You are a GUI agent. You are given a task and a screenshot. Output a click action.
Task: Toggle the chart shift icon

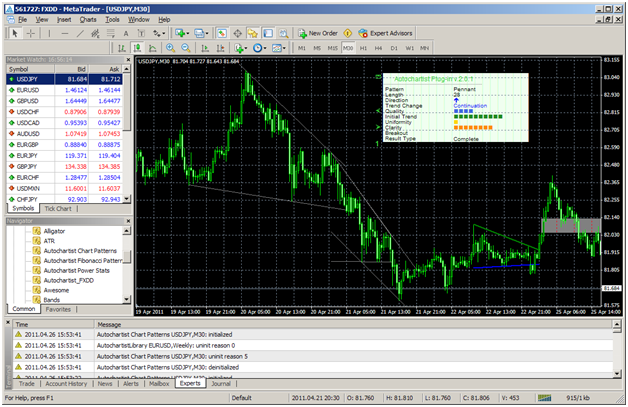220,48
